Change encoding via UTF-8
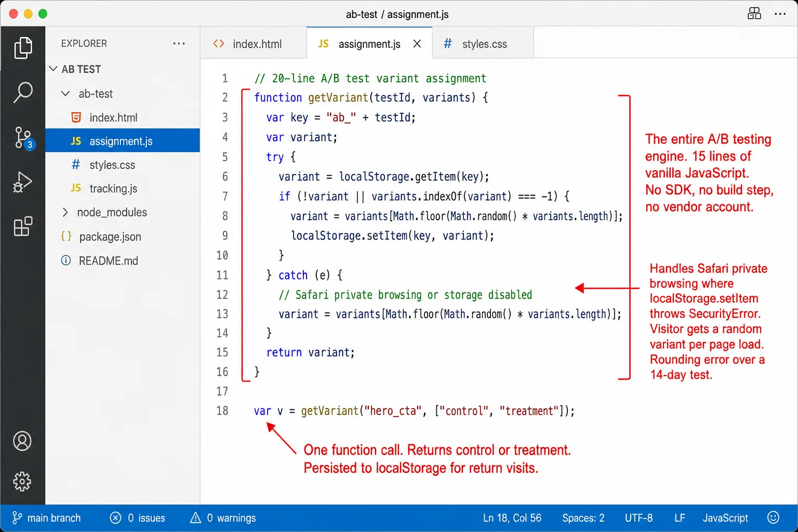Image resolution: width=798 pixels, height=532 pixels. (639, 518)
